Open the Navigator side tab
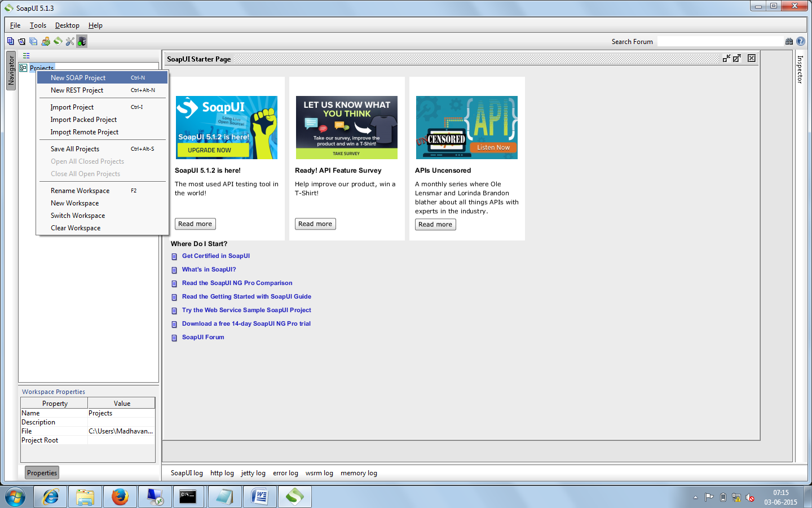The image size is (812, 508). tap(11, 71)
